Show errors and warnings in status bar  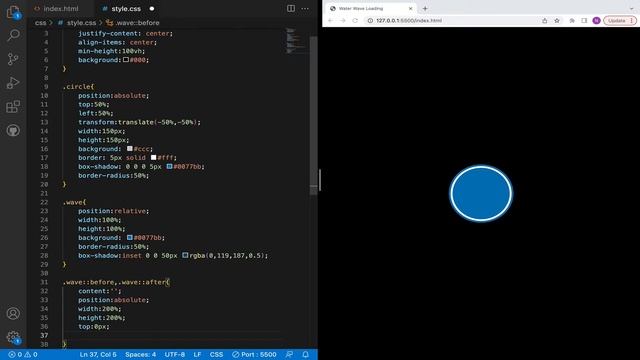tap(23, 355)
